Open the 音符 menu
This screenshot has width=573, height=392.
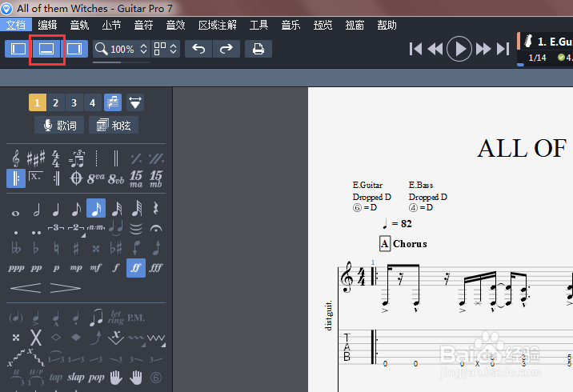[143, 25]
